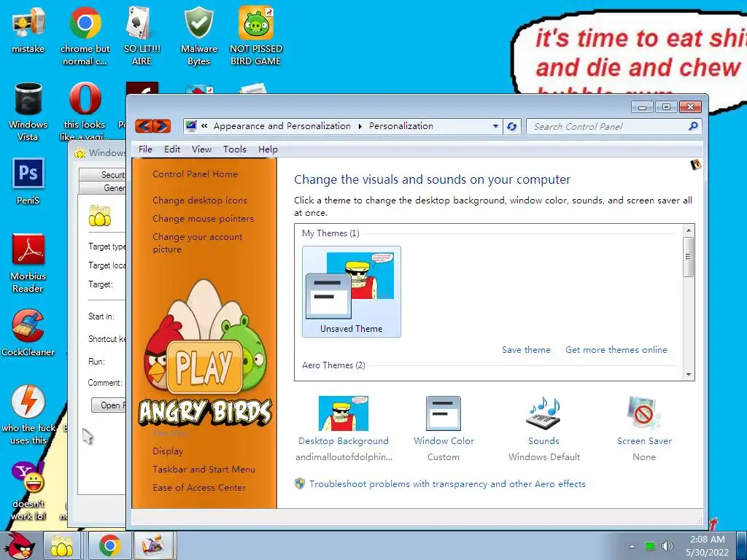Screen dimensions: 747x560
Task: Open the Sounds icon
Action: click(543, 413)
